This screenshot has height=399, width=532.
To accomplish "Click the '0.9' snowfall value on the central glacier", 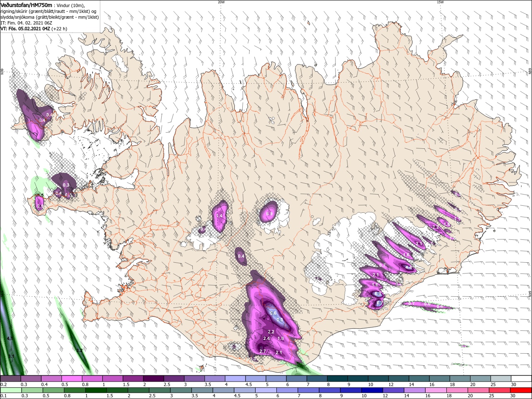I will coord(269,214).
